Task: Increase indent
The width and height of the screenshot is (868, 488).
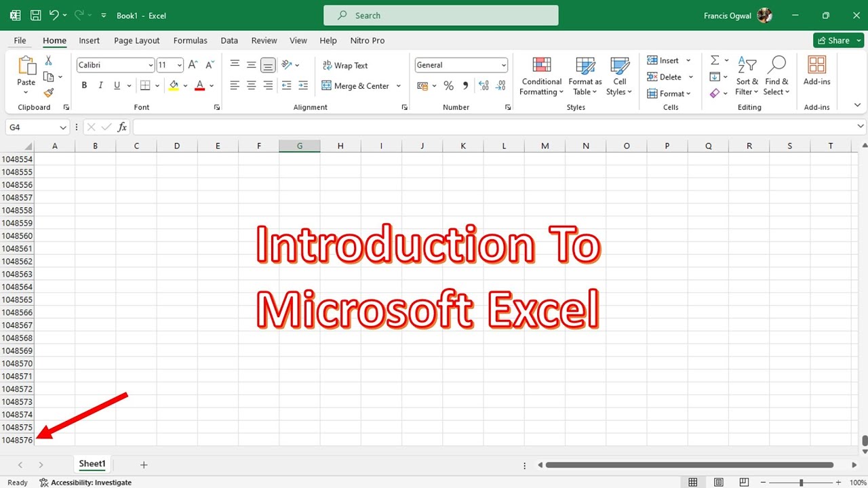Action: tap(303, 85)
